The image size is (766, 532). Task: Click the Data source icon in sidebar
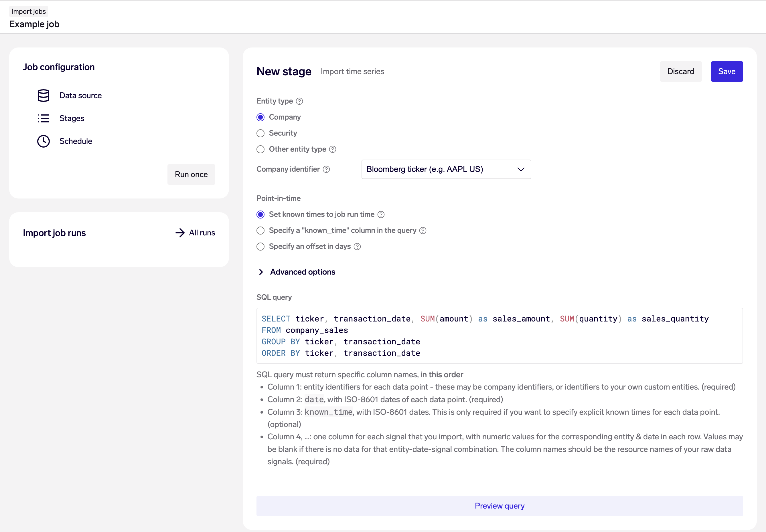(x=44, y=95)
